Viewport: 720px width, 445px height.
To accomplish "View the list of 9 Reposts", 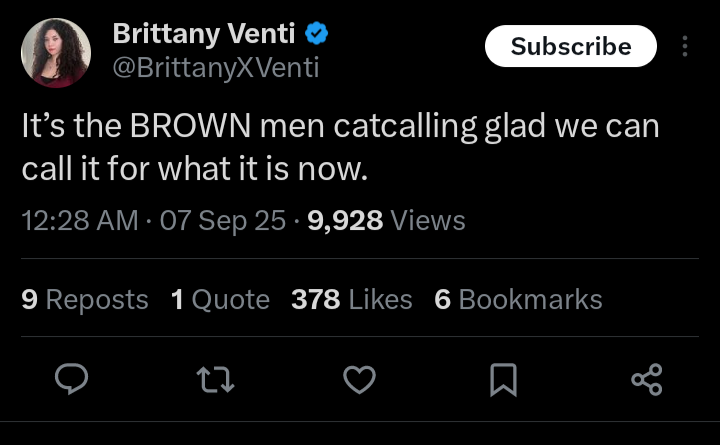I will tap(85, 299).
